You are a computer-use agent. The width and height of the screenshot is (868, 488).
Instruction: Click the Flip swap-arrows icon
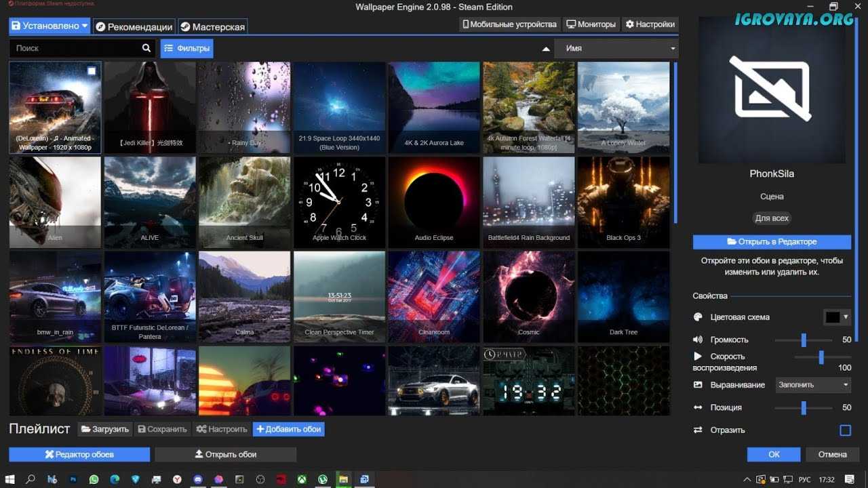coord(698,430)
